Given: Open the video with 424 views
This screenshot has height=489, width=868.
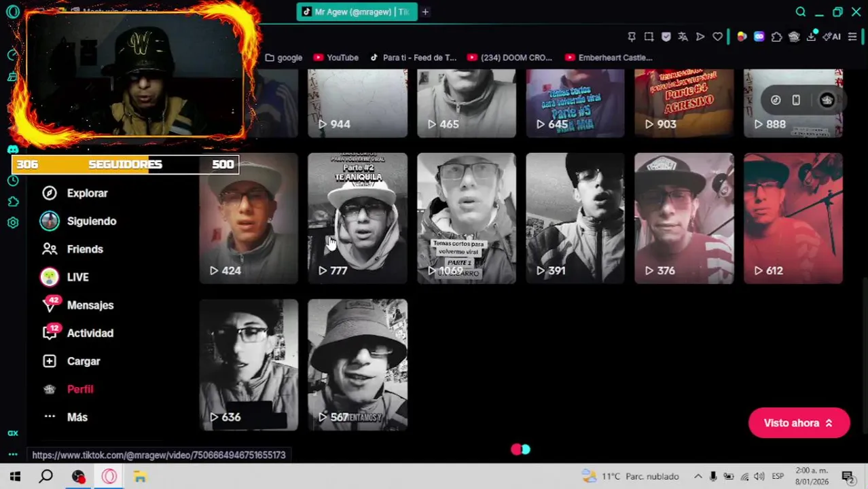Looking at the screenshot, I should click(x=249, y=218).
